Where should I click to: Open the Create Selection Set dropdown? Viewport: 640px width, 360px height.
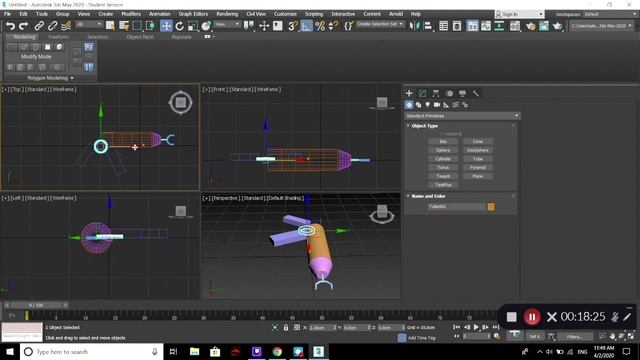[x=380, y=24]
